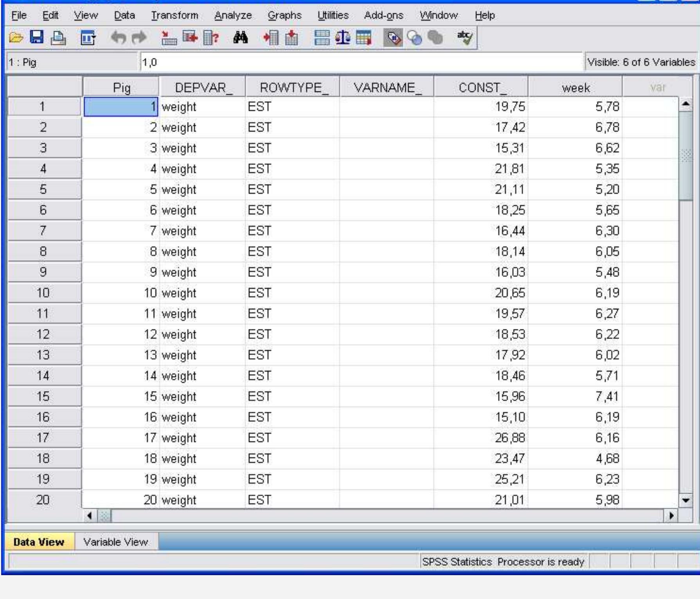Screen dimensions: 700x599
Task: Open the Variables info icon with question mark
Action: [211, 38]
